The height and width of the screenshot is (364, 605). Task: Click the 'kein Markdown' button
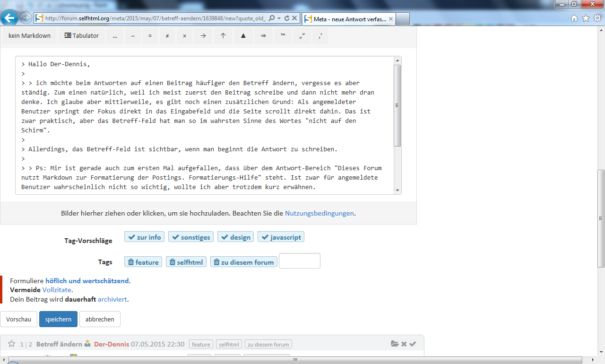(29, 35)
